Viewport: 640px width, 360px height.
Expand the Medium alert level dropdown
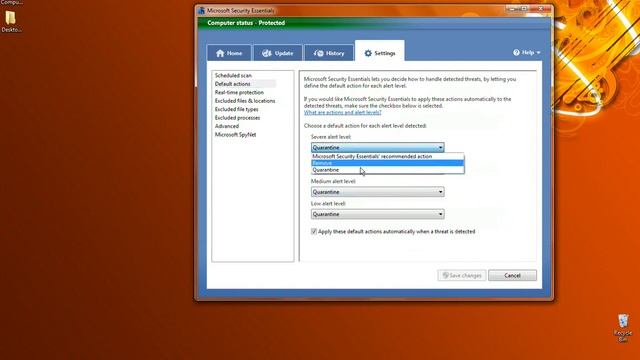(x=378, y=192)
